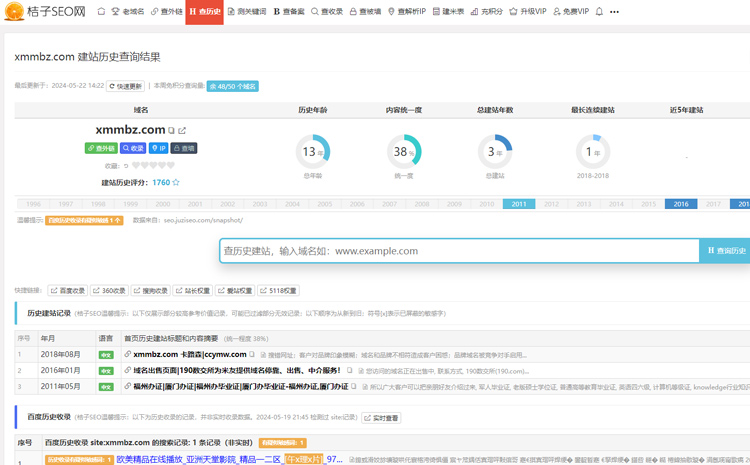Viewport: 750px width, 465px height.
Task: Click the 实时查看 button
Action: point(381,418)
